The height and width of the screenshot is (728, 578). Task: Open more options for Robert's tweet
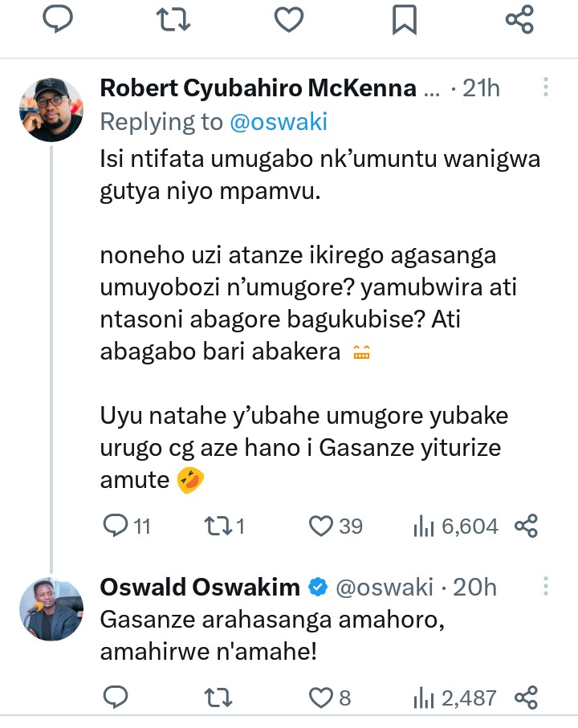click(x=546, y=88)
